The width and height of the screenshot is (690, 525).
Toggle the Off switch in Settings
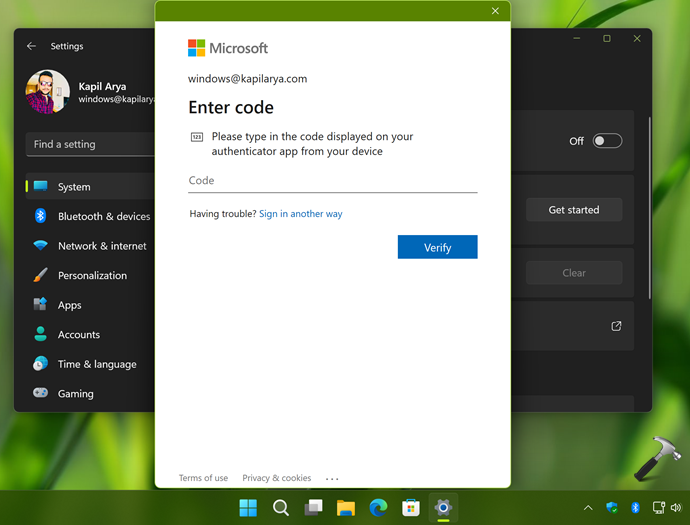[x=606, y=141]
